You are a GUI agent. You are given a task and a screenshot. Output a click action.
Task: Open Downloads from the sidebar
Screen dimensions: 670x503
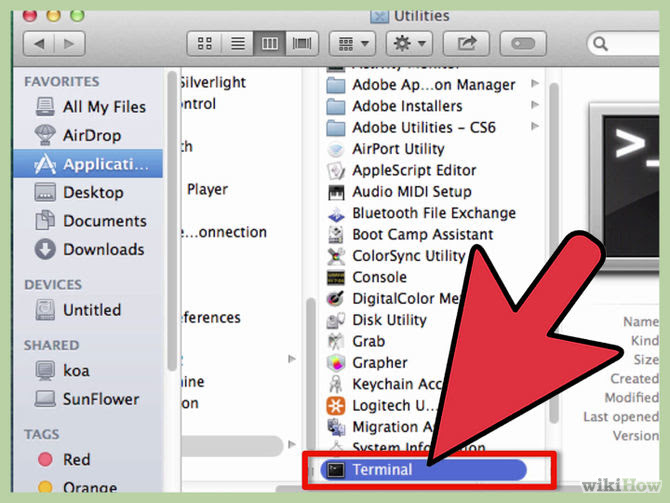point(89,250)
